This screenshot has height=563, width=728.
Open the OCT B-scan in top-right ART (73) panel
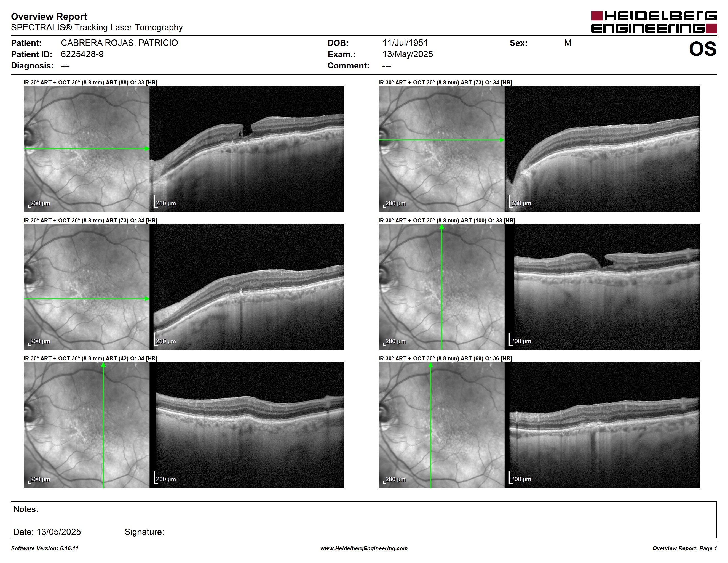pyautogui.click(x=602, y=149)
